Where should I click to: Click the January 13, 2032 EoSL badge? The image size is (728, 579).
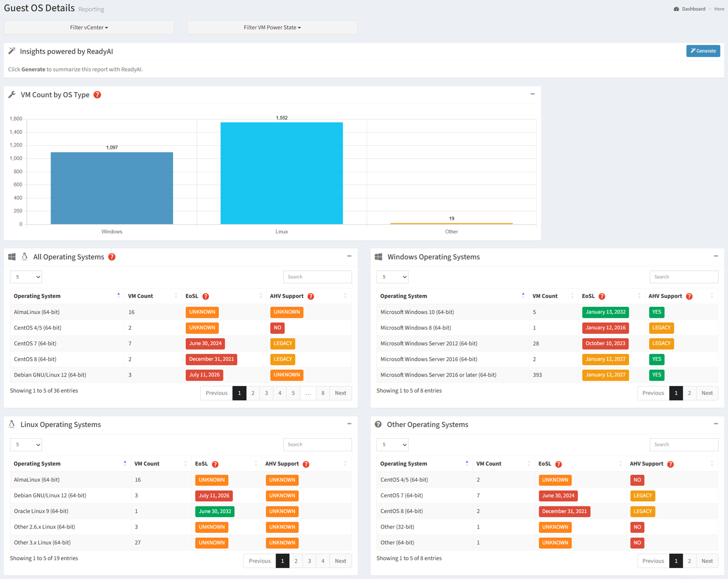pos(605,312)
